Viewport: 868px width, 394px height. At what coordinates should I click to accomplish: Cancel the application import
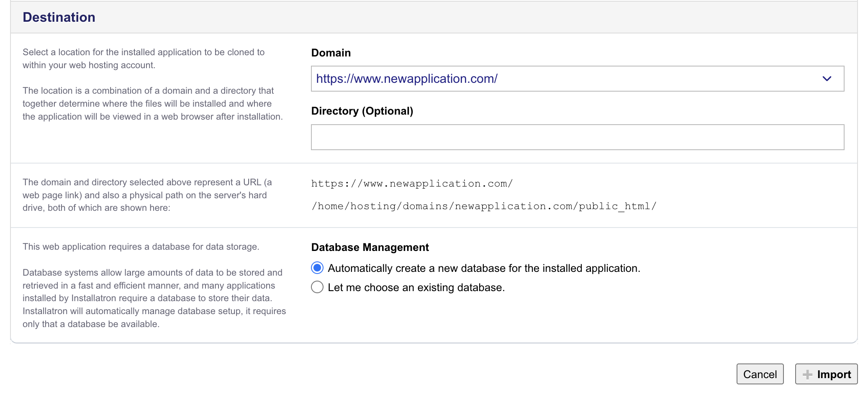click(x=760, y=374)
